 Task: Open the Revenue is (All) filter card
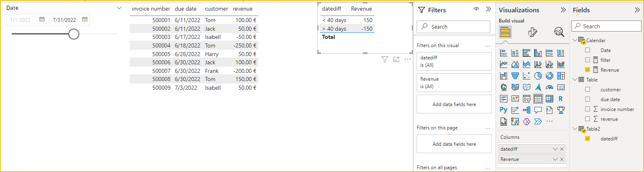[454, 83]
